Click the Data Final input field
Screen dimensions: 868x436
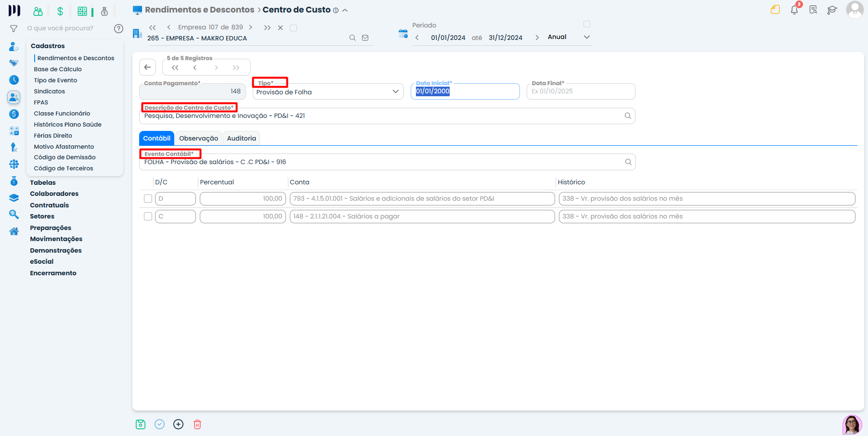[581, 91]
